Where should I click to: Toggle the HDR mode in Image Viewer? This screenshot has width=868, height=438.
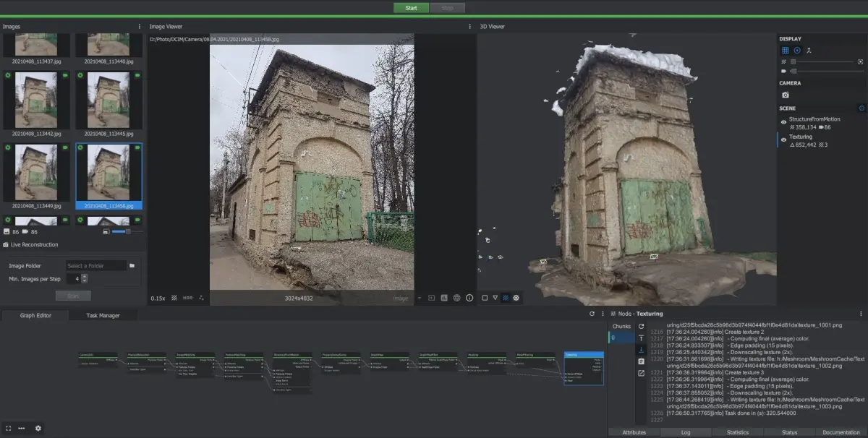click(188, 298)
